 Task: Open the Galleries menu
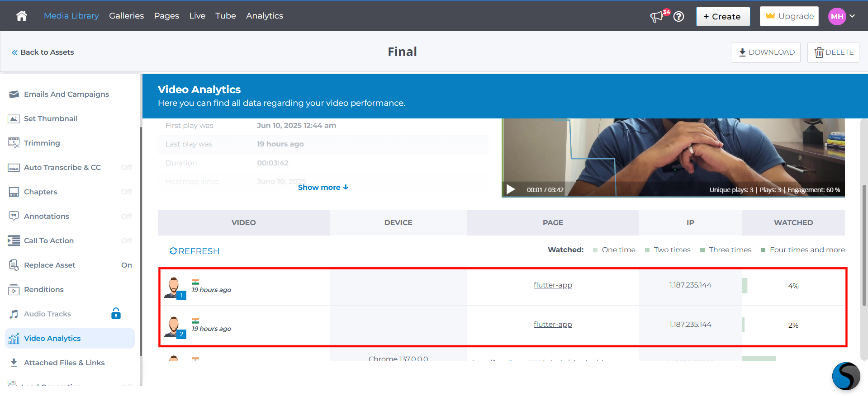[126, 16]
